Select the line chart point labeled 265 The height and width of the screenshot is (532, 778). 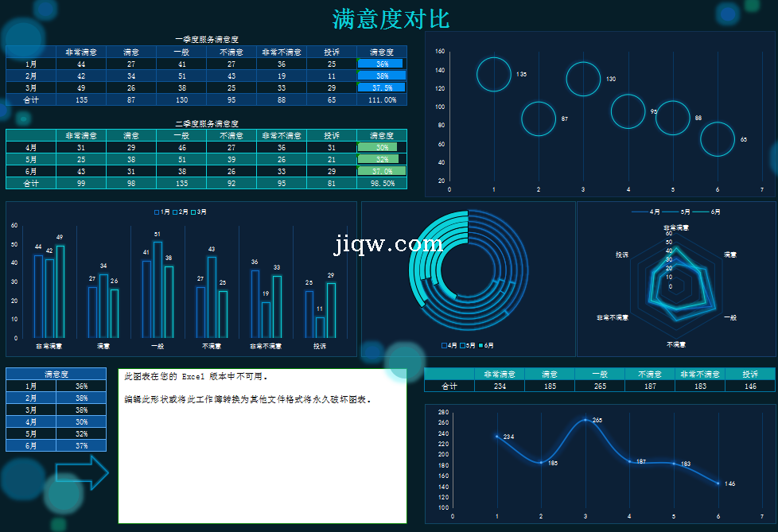click(585, 420)
